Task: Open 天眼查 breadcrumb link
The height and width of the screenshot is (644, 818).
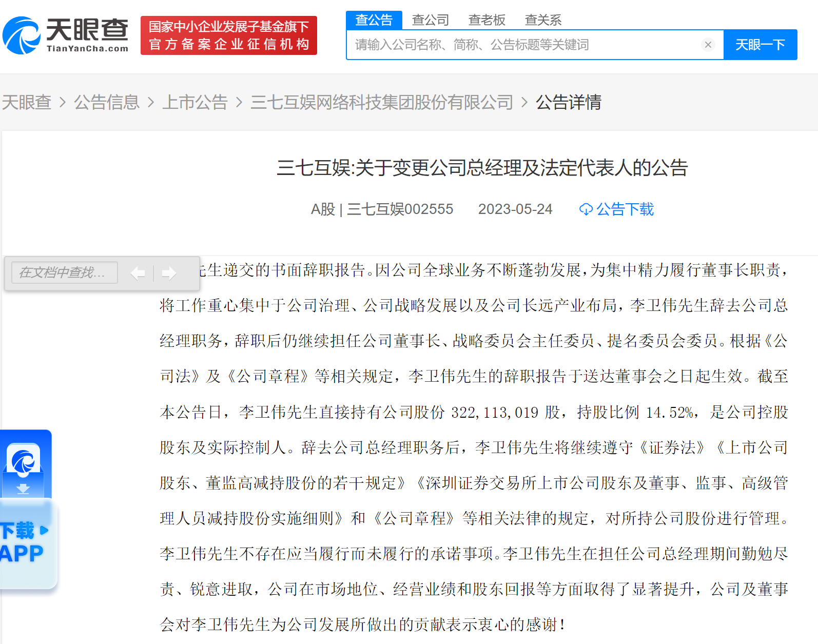Action: (27, 102)
